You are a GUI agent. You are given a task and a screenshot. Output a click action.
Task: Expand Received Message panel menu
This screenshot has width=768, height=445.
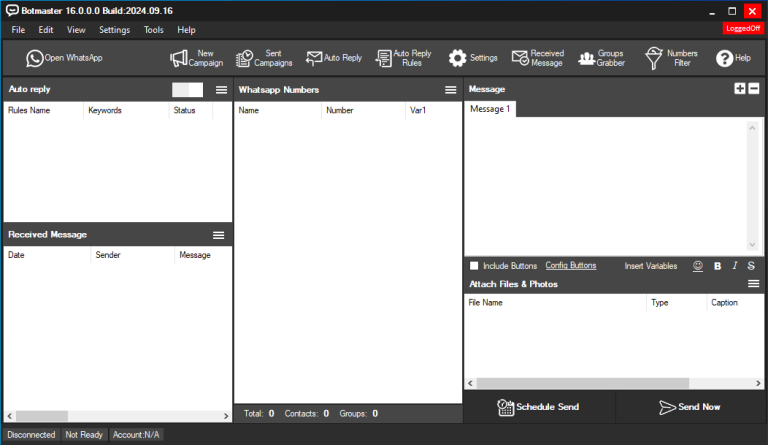(218, 235)
